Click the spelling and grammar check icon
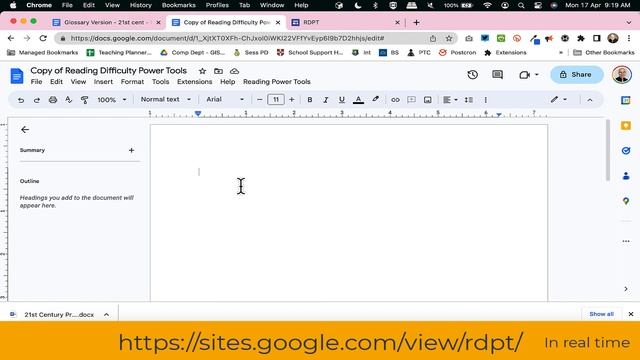 tap(69, 100)
